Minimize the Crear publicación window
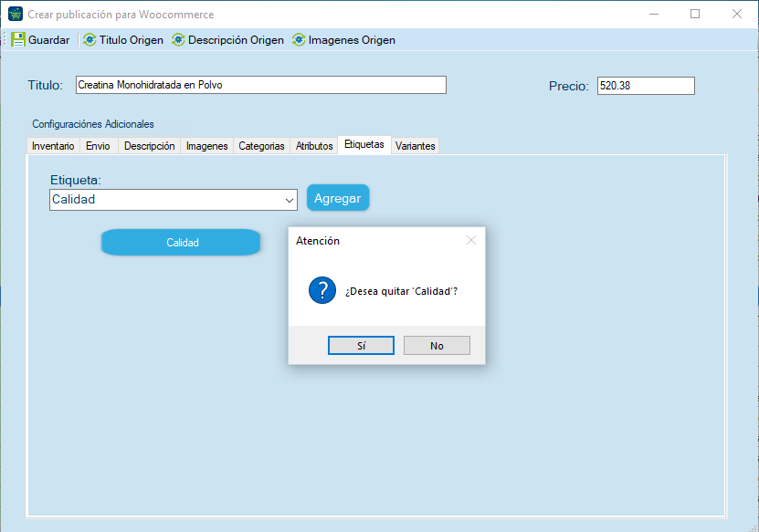The height and width of the screenshot is (532, 759). [x=654, y=14]
